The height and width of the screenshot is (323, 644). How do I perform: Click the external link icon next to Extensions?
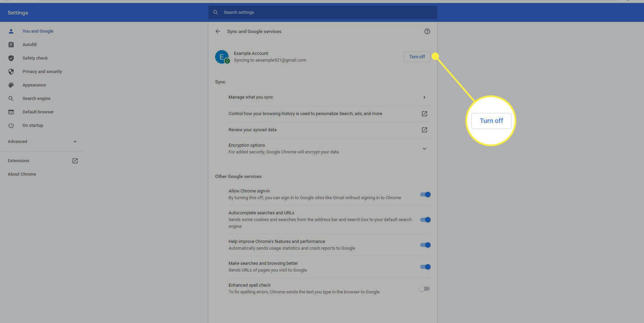point(75,161)
